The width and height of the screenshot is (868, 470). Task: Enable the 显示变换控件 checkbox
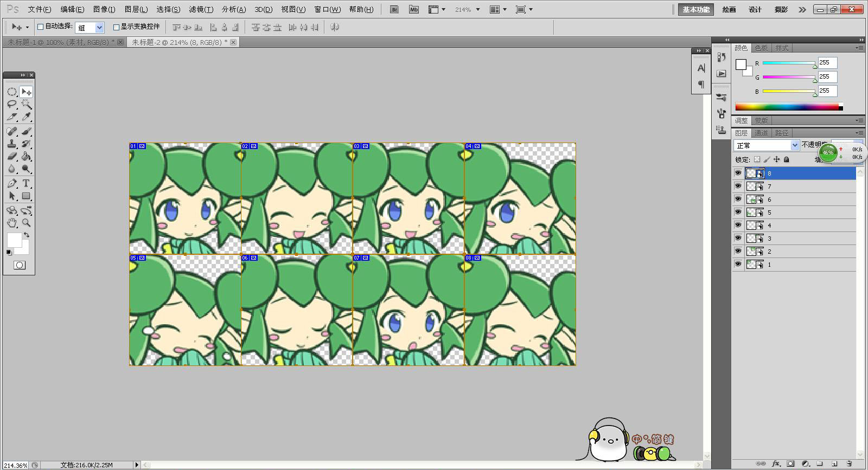click(116, 27)
